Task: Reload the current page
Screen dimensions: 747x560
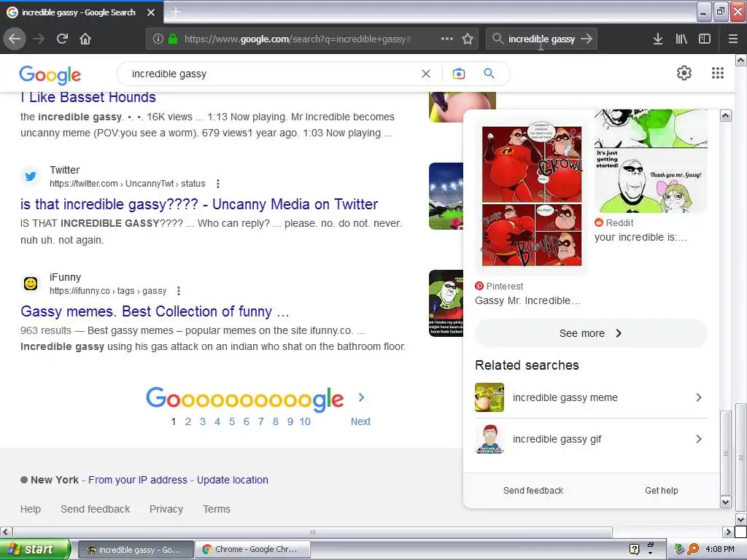Action: 63,39
